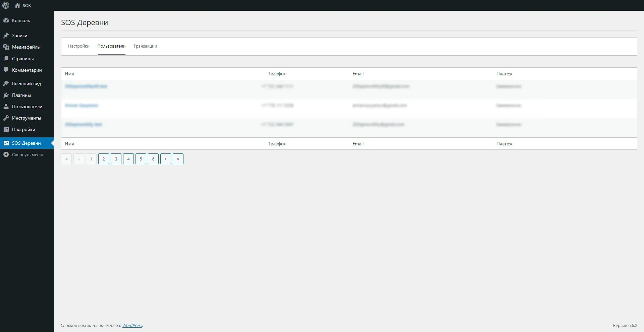Viewport: 644px width, 332px height.
Task: Open the first user name link in table
Action: click(x=86, y=86)
